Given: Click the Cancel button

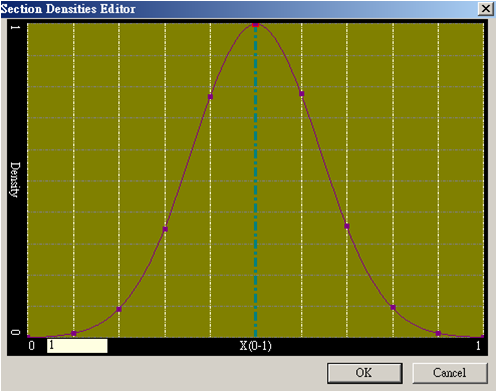Looking at the screenshot, I should click(x=450, y=373).
